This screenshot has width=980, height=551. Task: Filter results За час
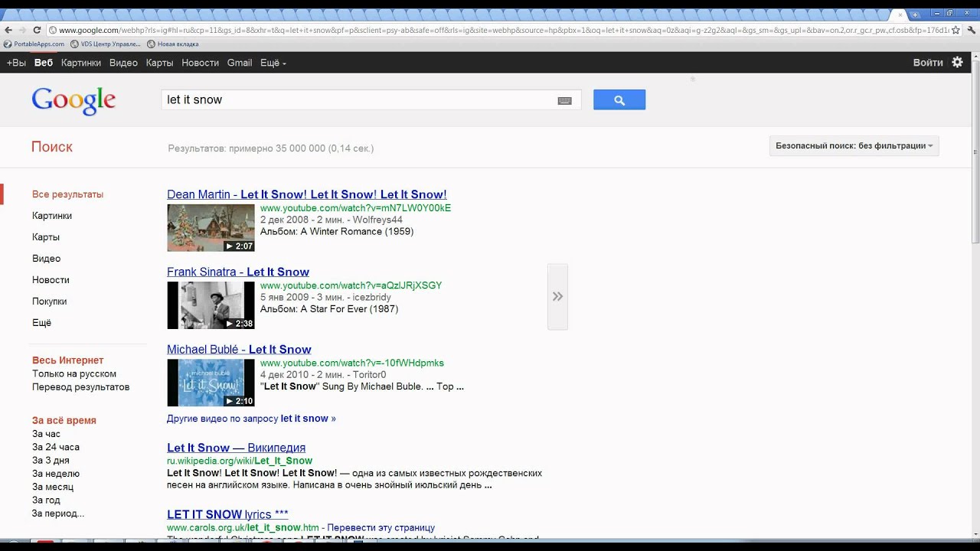click(46, 434)
